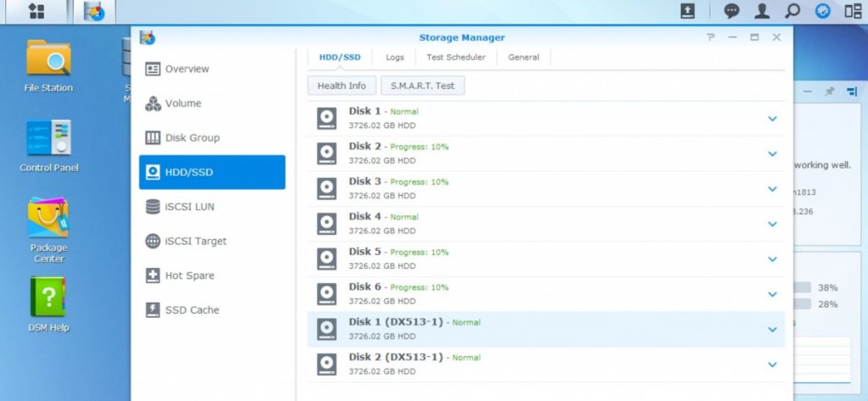Select the Disk 2 Progress: 10% text
868x401 pixels.
pos(419,147)
